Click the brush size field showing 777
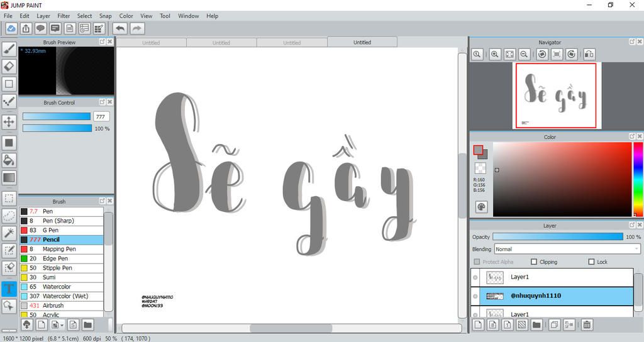Screen dimensions: 644x342 click(x=101, y=116)
